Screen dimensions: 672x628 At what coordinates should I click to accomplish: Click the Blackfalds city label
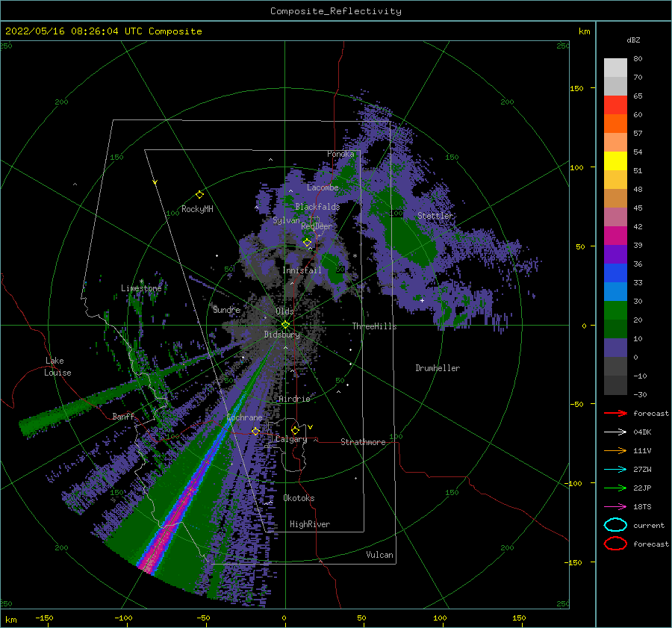click(317, 207)
